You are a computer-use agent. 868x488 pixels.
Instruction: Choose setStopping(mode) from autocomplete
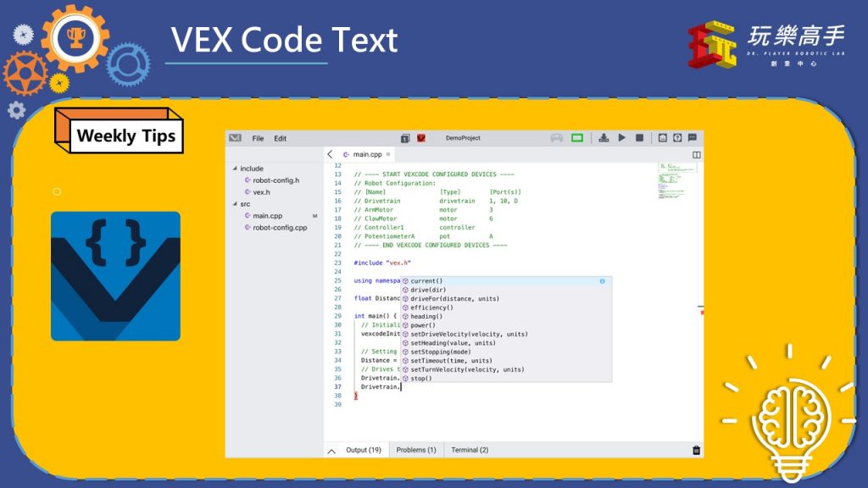506,352
